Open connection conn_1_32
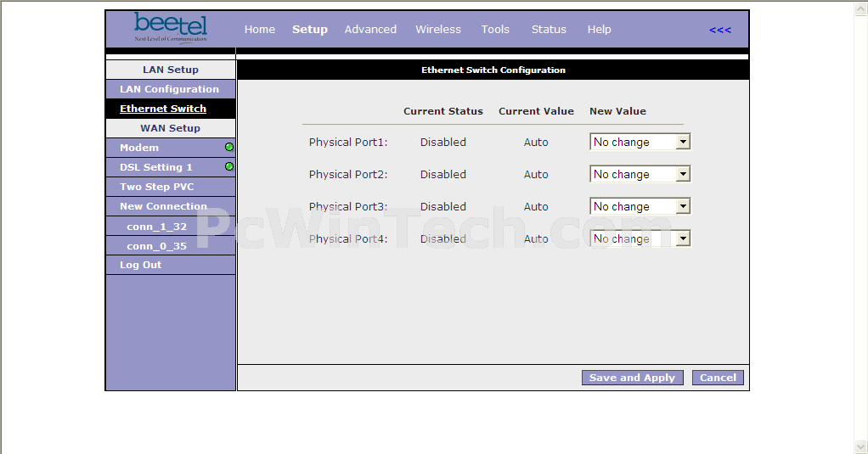 171,227
